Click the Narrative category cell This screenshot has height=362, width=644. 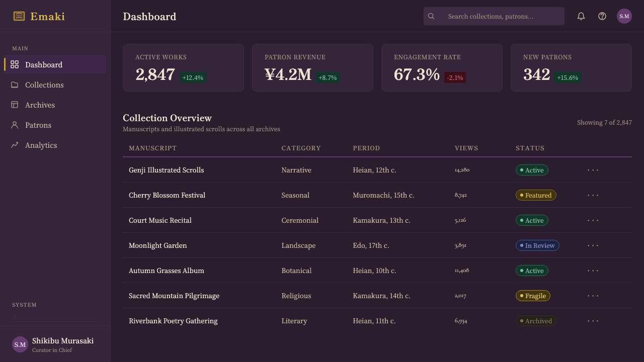(x=296, y=170)
